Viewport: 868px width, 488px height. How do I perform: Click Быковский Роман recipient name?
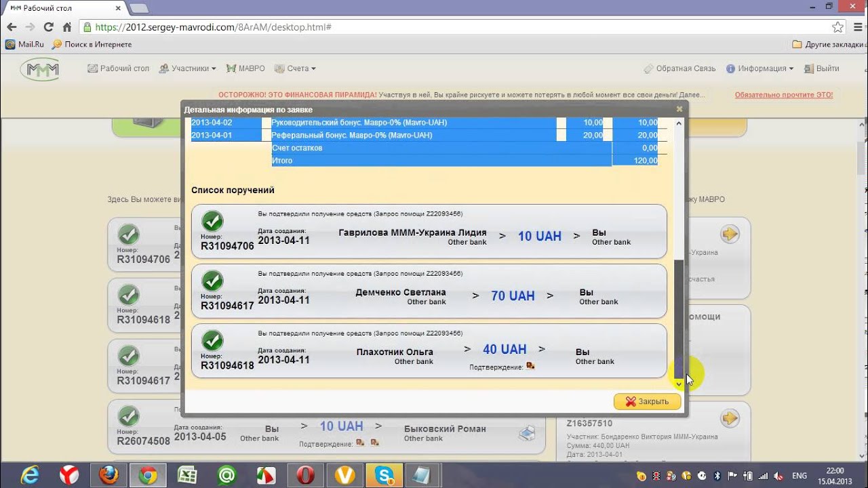click(445, 428)
